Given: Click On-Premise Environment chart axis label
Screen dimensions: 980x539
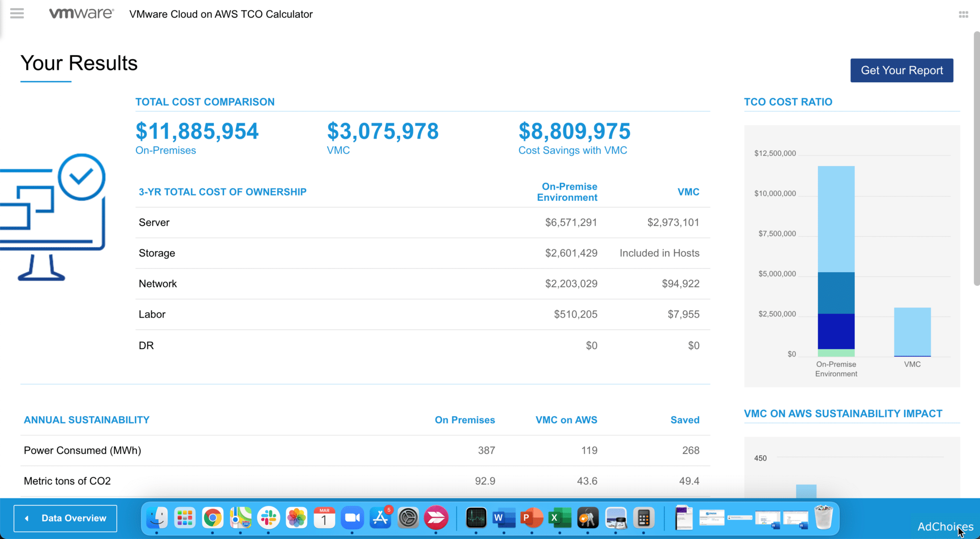Looking at the screenshot, I should (836, 369).
